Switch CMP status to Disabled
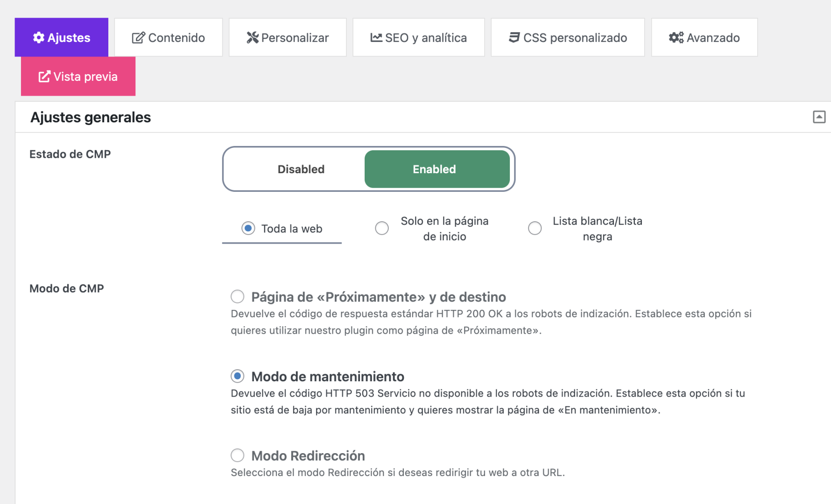Image resolution: width=831 pixels, height=504 pixels. (301, 169)
